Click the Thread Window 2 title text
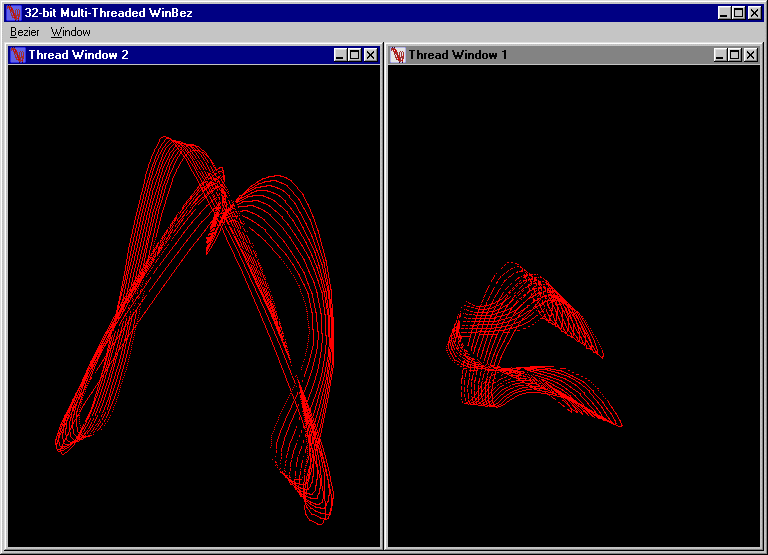The height and width of the screenshot is (555, 768). coord(78,55)
